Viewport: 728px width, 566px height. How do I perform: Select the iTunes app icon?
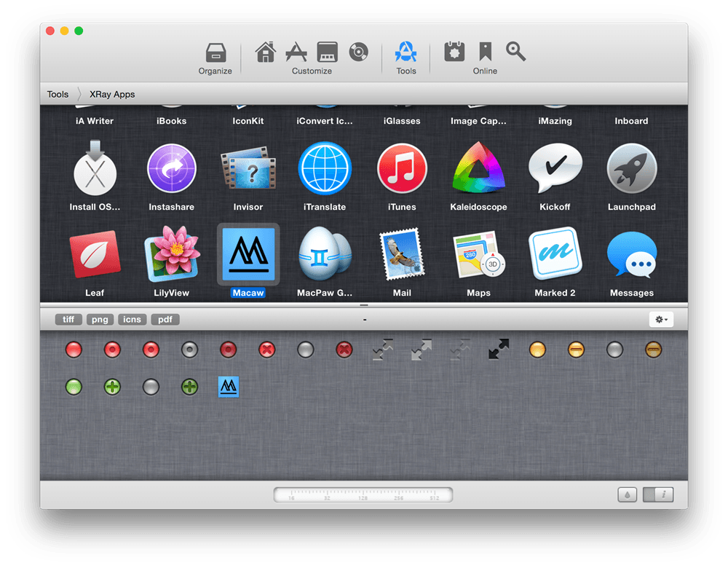tap(402, 168)
